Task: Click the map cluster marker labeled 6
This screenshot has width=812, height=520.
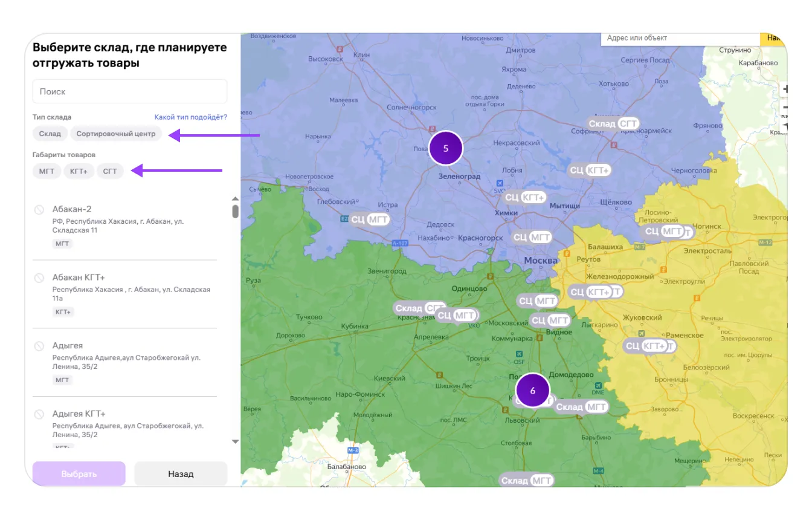Action: (x=532, y=391)
